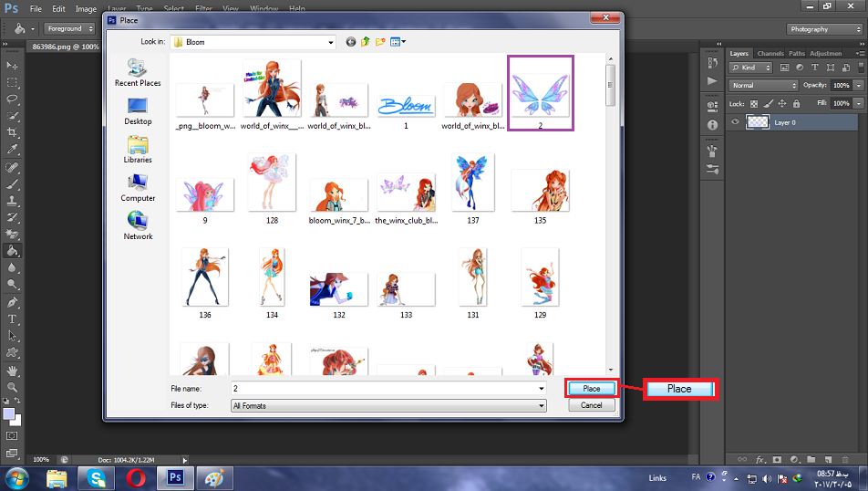This screenshot has height=491, width=868.
Task: Select the Paint Bucket tool in toolbox
Action: click(x=12, y=251)
